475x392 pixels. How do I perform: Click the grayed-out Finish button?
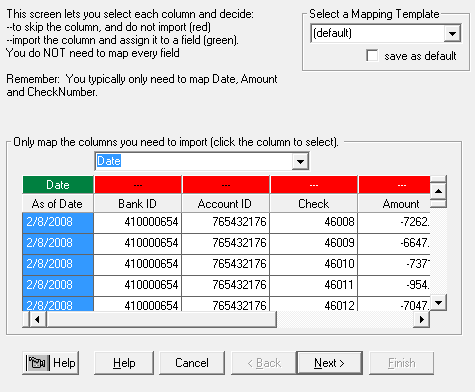402,363
